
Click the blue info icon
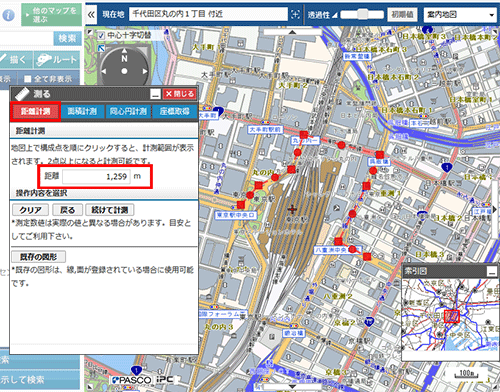point(8,15)
